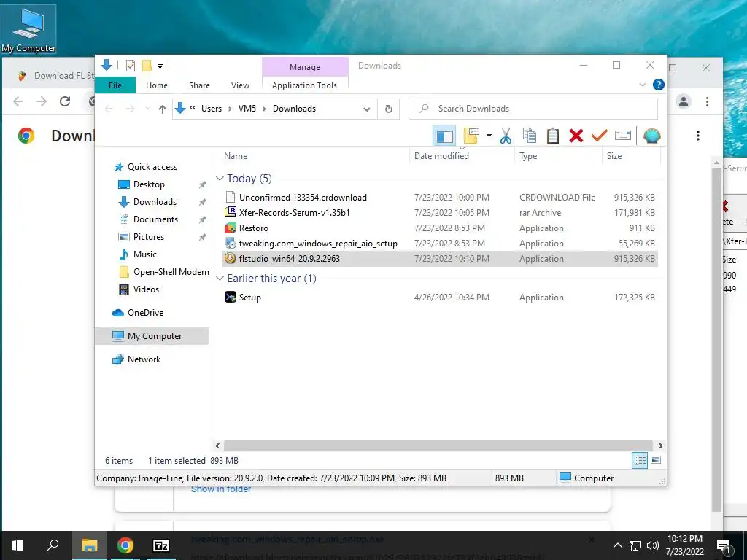Open Chrome three-dot menu in Chrome window
The height and width of the screenshot is (560, 747).
pos(707,101)
